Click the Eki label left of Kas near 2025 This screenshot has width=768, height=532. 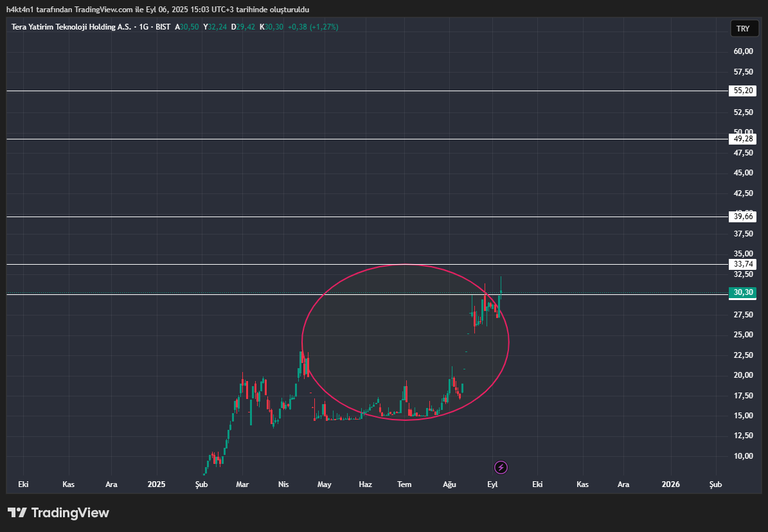[23, 484]
